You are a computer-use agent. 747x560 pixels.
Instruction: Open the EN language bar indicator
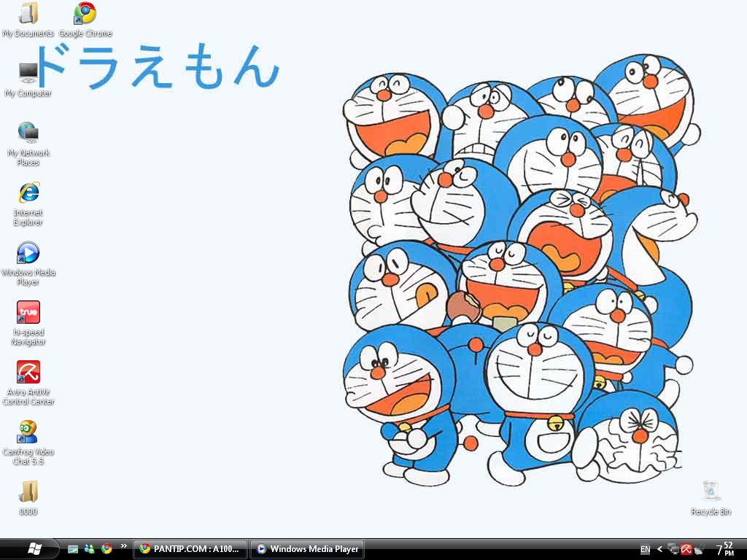(x=645, y=550)
